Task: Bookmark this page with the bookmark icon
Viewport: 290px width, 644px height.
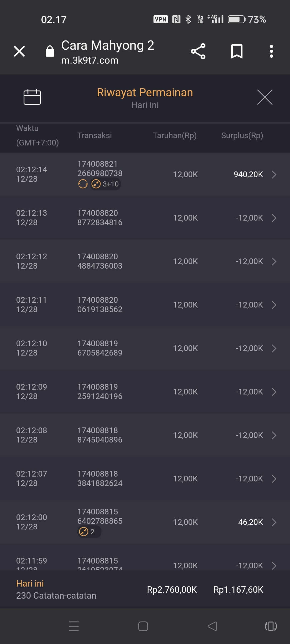Action: [x=237, y=51]
